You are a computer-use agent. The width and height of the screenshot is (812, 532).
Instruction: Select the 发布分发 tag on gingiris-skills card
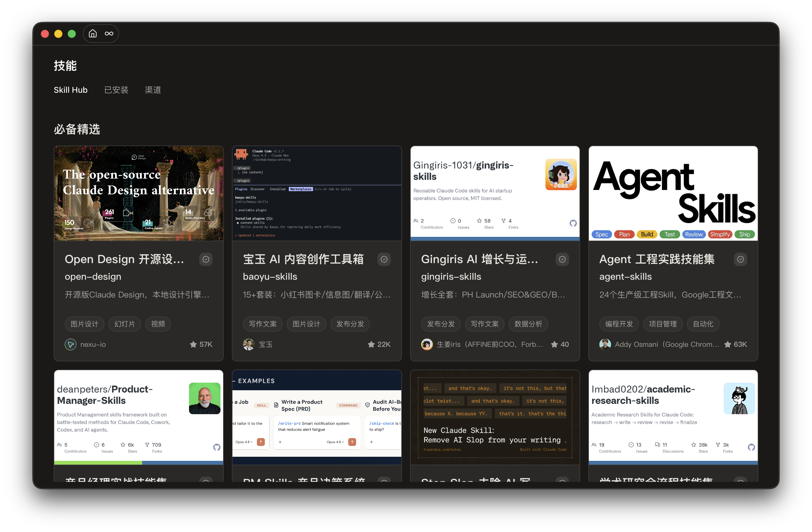[x=441, y=324]
